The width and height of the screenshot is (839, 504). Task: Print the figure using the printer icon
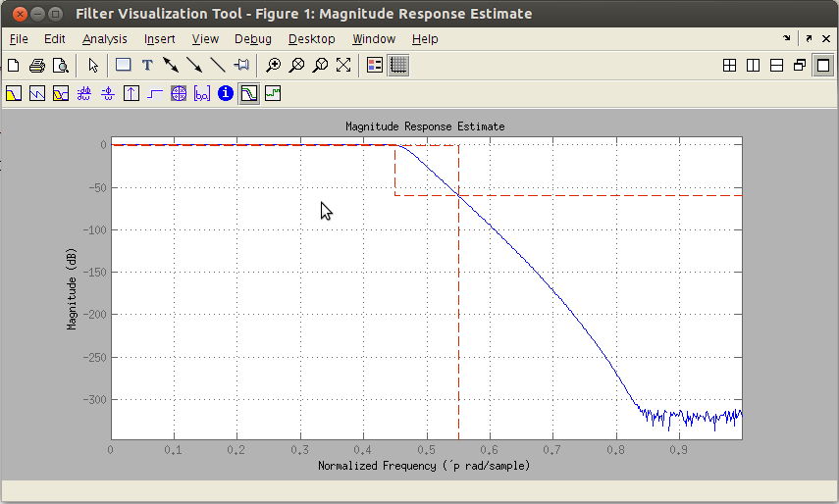pyautogui.click(x=37, y=65)
